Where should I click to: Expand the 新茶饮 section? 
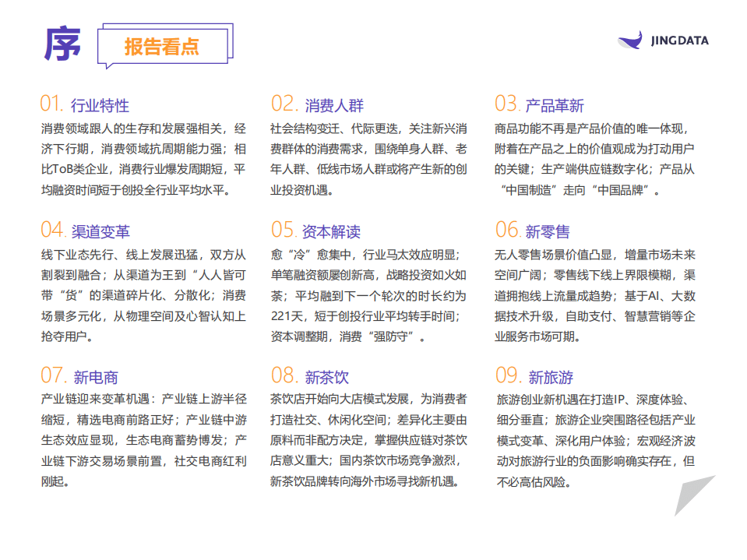(329, 377)
